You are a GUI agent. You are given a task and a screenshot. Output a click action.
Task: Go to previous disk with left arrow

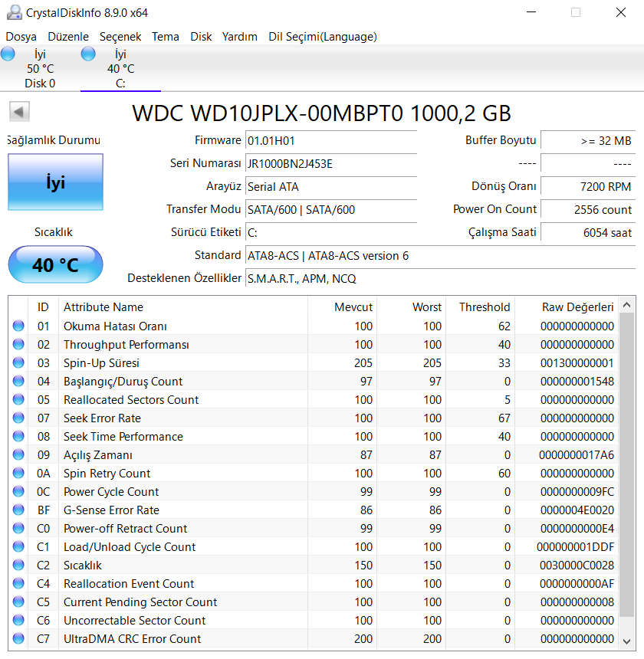pos(19,112)
